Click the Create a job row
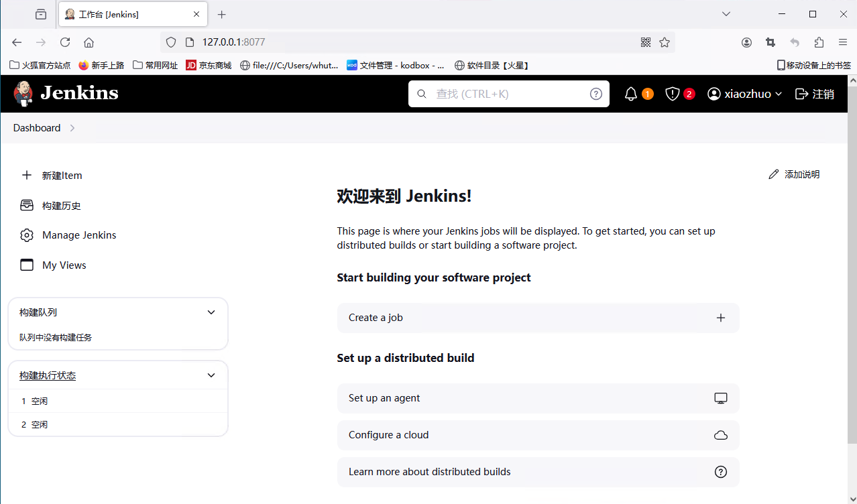This screenshot has width=857, height=504. click(538, 318)
